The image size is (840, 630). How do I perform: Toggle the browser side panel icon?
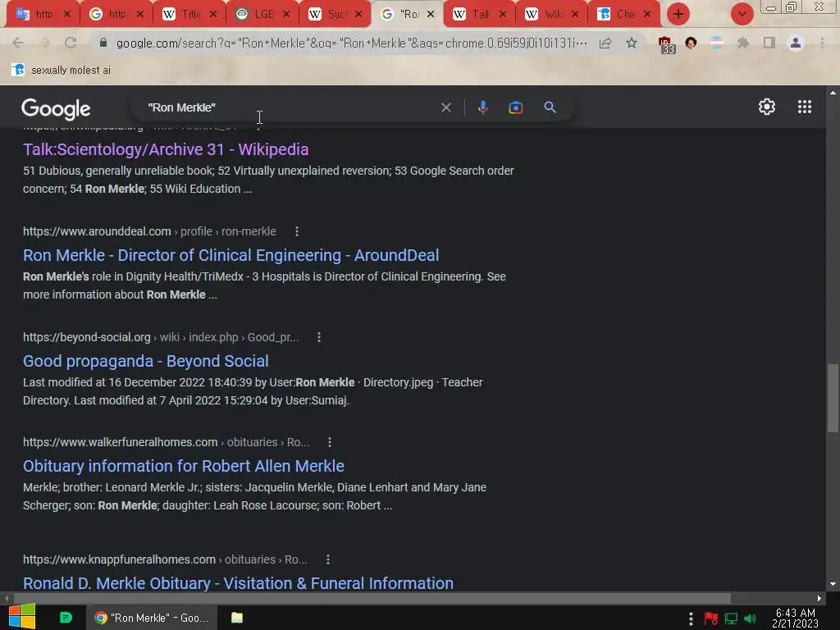(x=769, y=43)
